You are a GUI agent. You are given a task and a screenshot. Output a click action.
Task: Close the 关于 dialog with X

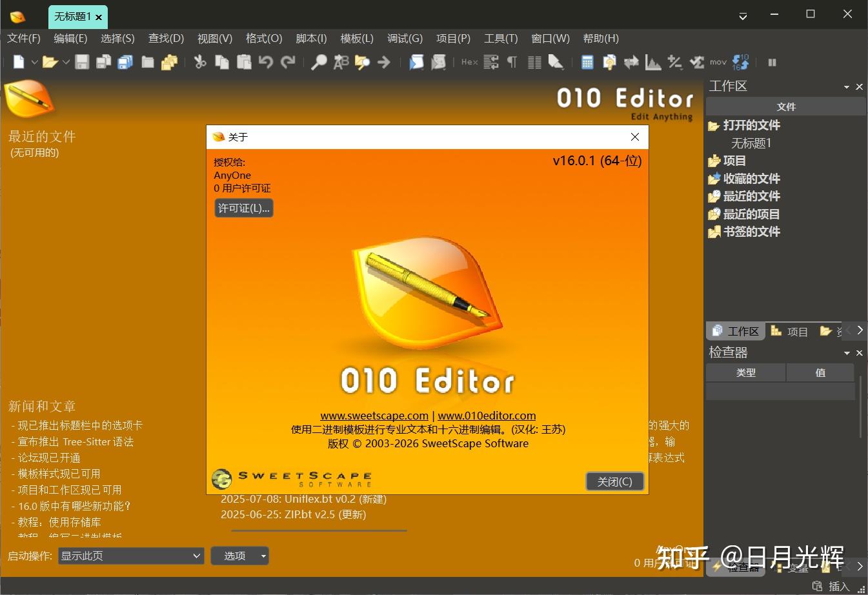pyautogui.click(x=635, y=137)
